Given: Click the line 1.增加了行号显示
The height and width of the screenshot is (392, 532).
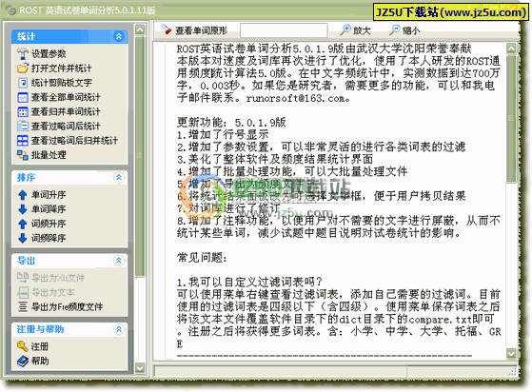Looking at the screenshot, I should click(223, 134).
